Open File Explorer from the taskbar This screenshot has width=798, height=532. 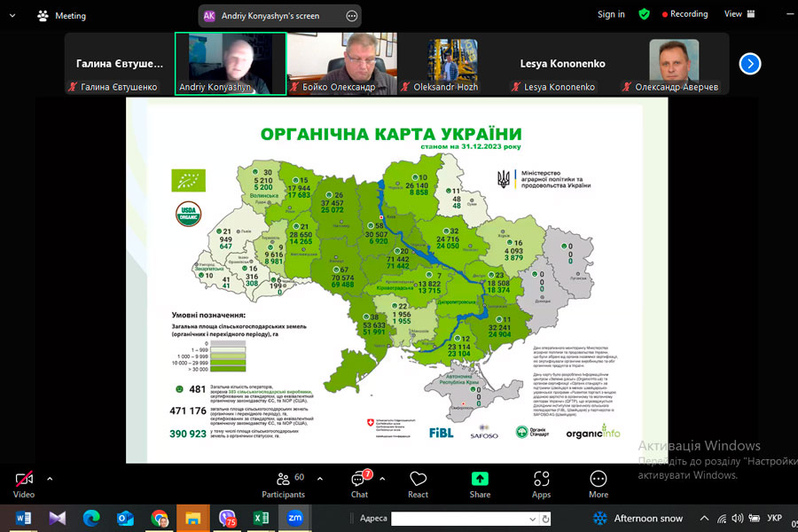193,518
